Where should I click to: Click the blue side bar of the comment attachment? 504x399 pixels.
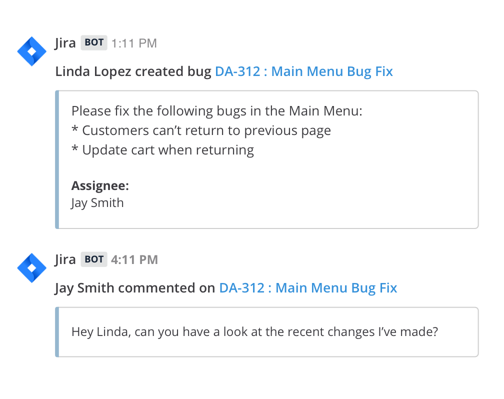[57, 332]
